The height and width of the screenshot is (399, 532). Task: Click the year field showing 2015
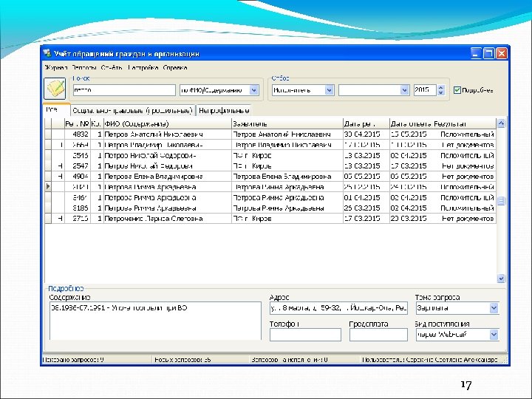click(x=425, y=90)
